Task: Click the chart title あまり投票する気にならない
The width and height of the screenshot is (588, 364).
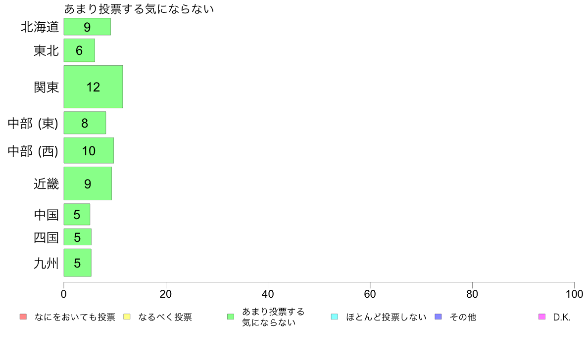Action: tap(139, 8)
